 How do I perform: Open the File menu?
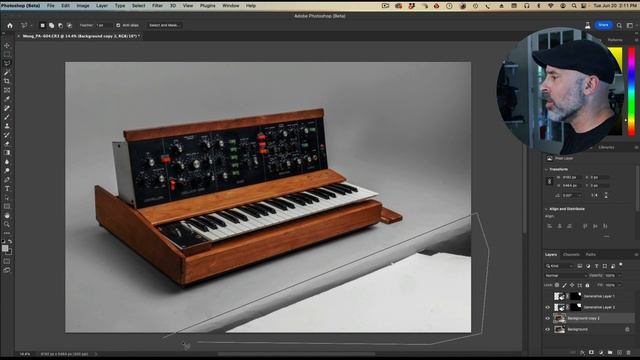51,6
